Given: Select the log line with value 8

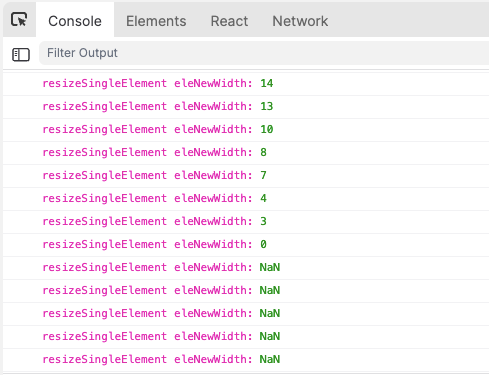Looking at the screenshot, I should (246, 153).
